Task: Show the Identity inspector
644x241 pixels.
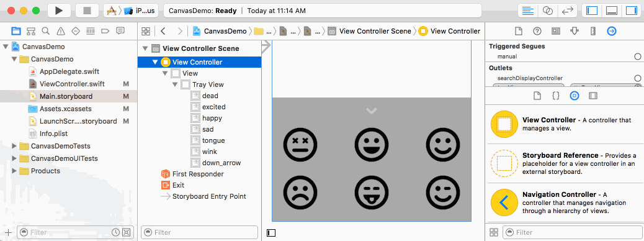Action: coord(556,31)
